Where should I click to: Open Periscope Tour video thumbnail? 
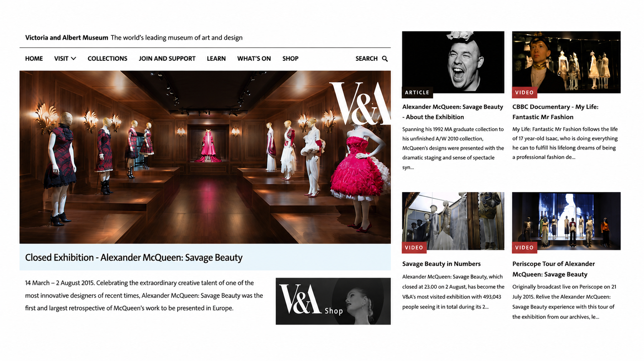coord(566,221)
